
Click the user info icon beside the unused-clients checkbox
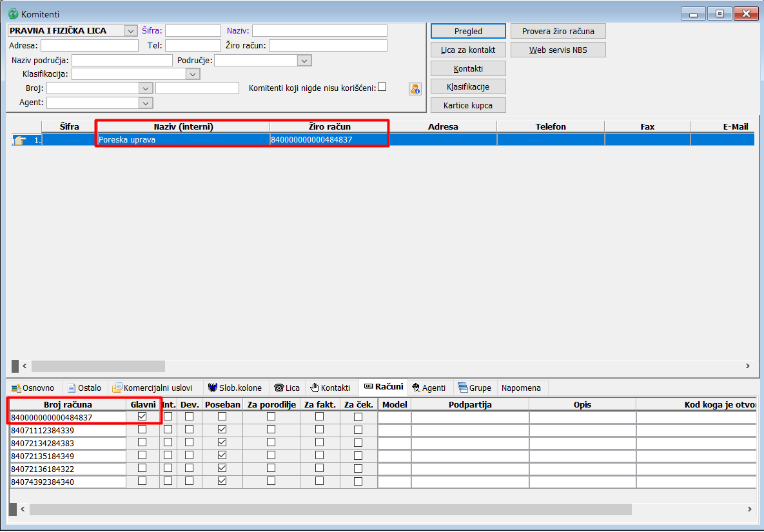[x=415, y=89]
